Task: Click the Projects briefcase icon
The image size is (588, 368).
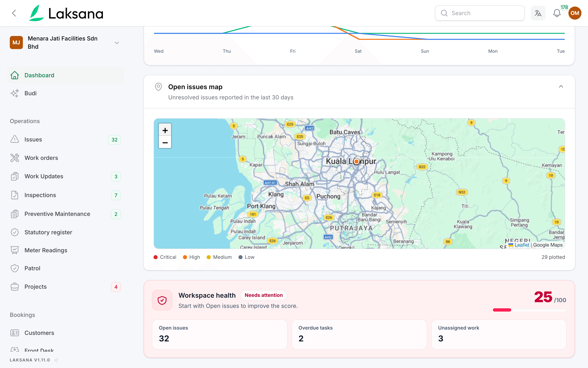Action: click(x=14, y=287)
